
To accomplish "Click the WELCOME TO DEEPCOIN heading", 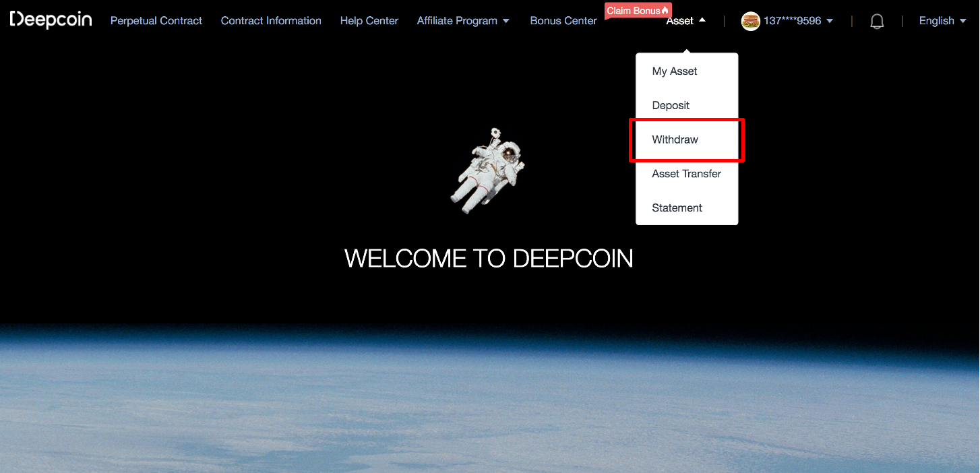I will (489, 259).
